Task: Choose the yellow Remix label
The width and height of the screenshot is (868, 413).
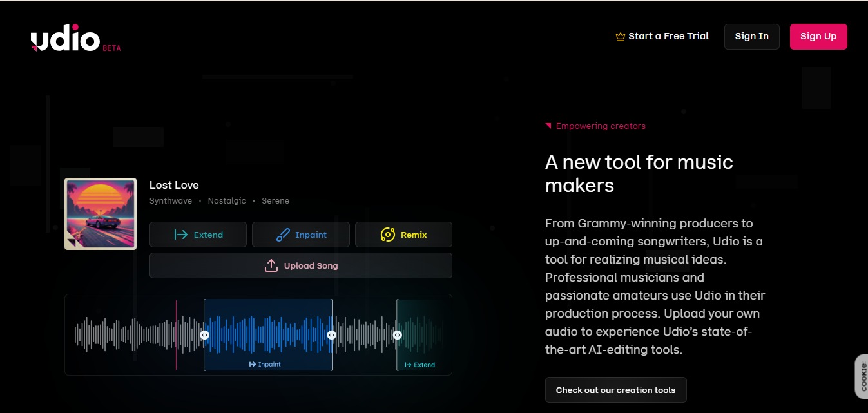Action: tap(414, 235)
